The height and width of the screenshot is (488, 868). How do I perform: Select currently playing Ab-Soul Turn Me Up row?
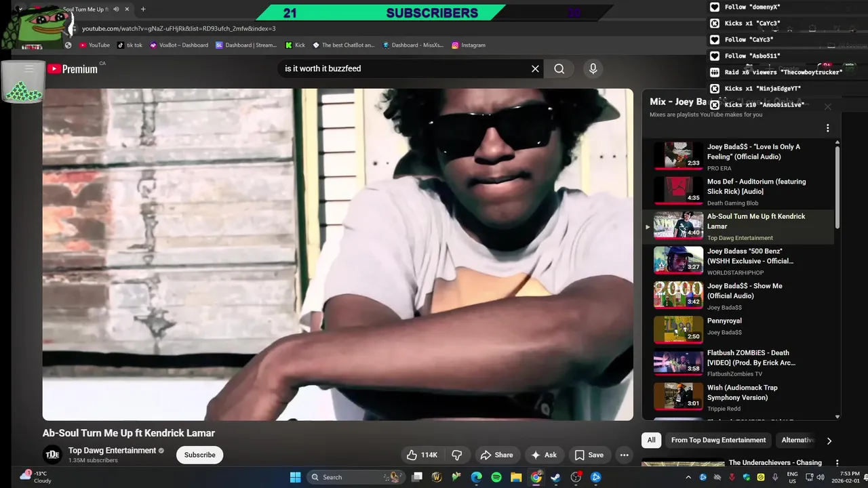point(738,226)
